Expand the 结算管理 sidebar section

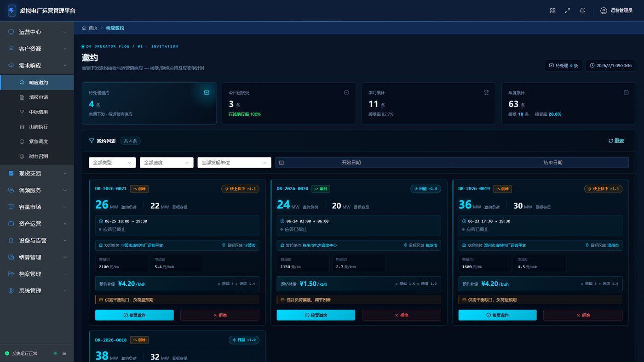(x=37, y=257)
